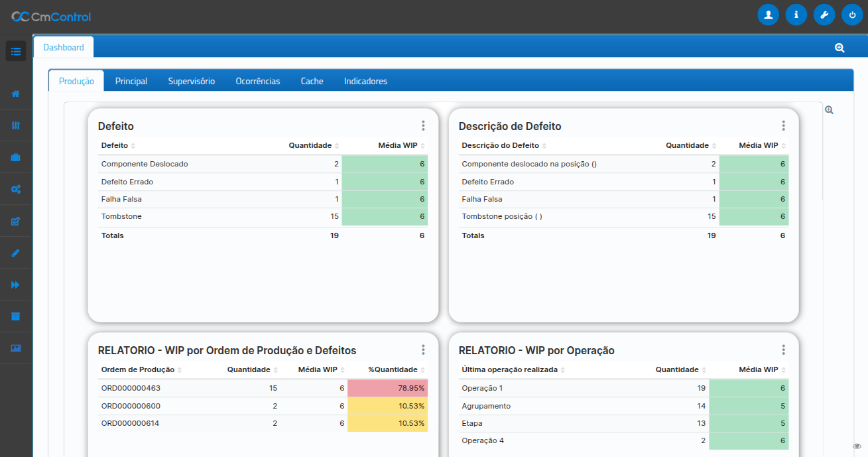The image size is (868, 457).
Task: Open the Descrição de Defeito options menu
Action: click(x=783, y=125)
